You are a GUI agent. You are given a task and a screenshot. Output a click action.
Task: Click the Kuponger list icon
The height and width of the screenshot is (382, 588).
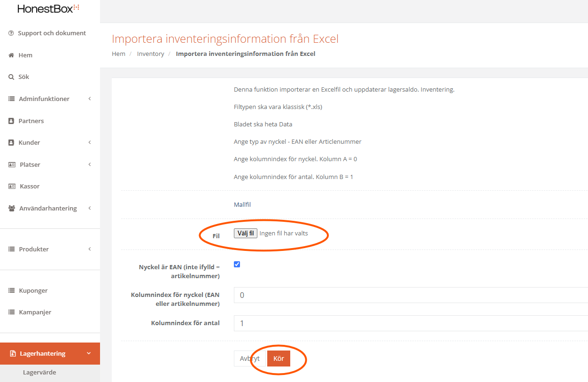pos(12,291)
